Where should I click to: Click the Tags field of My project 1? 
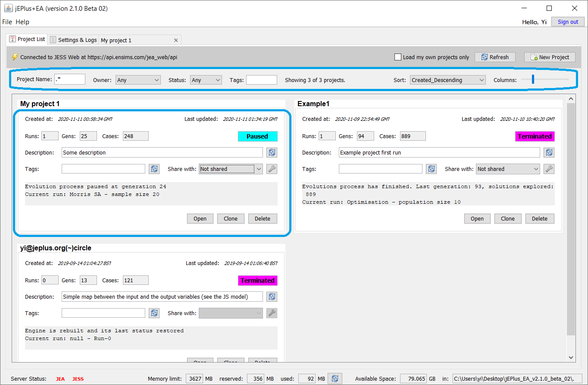103,169
